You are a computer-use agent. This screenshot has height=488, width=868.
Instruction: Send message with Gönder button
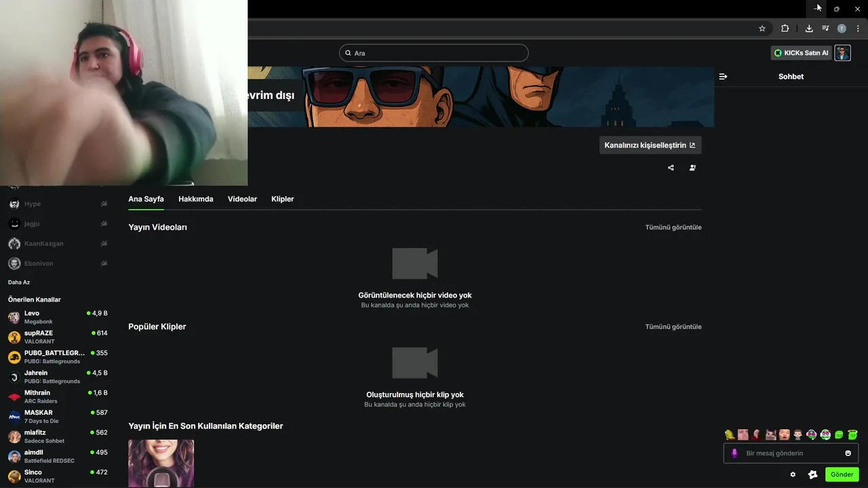(x=842, y=474)
